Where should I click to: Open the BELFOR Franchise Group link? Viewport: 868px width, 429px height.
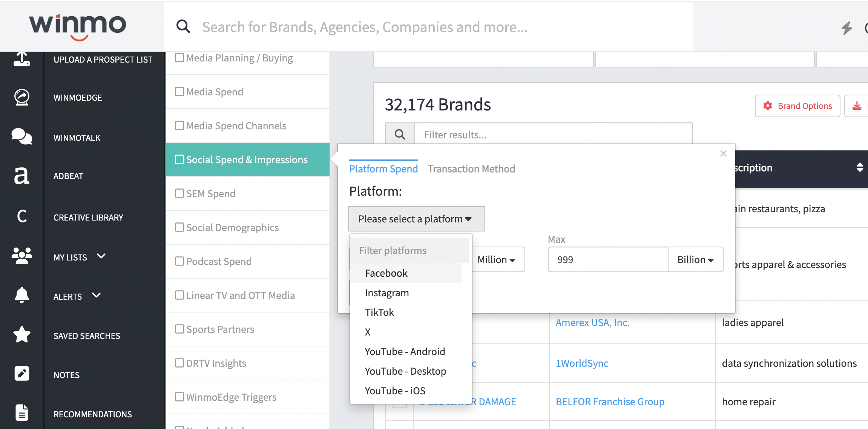click(610, 402)
